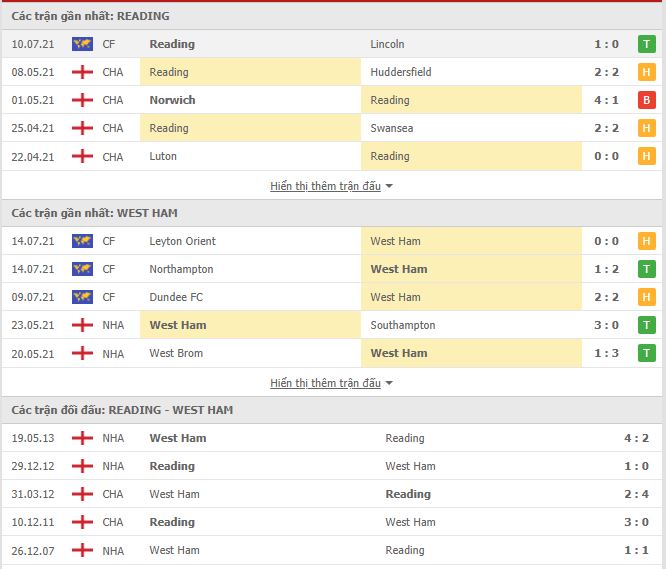This screenshot has height=569, width=666.
Task: Click date 29.12.12
Action: 33,466
